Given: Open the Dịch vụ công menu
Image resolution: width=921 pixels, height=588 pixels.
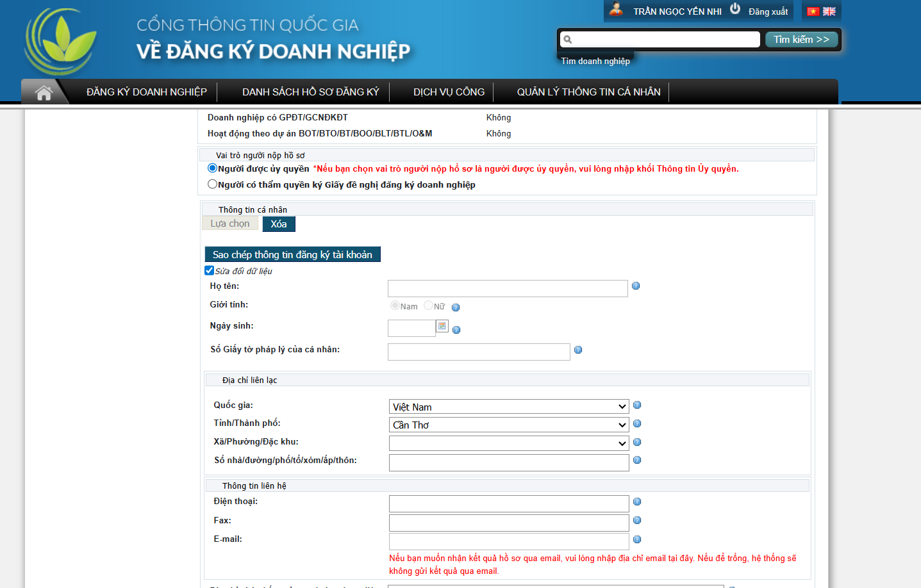Looking at the screenshot, I should (449, 92).
